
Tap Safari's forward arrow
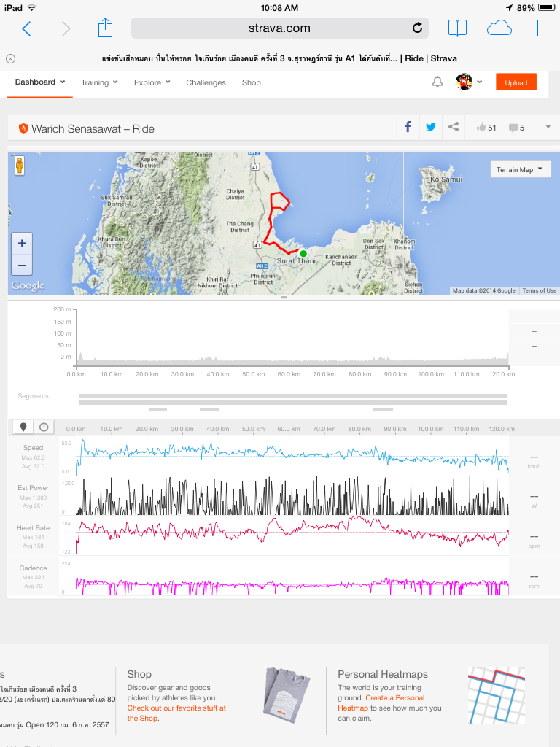(x=66, y=28)
